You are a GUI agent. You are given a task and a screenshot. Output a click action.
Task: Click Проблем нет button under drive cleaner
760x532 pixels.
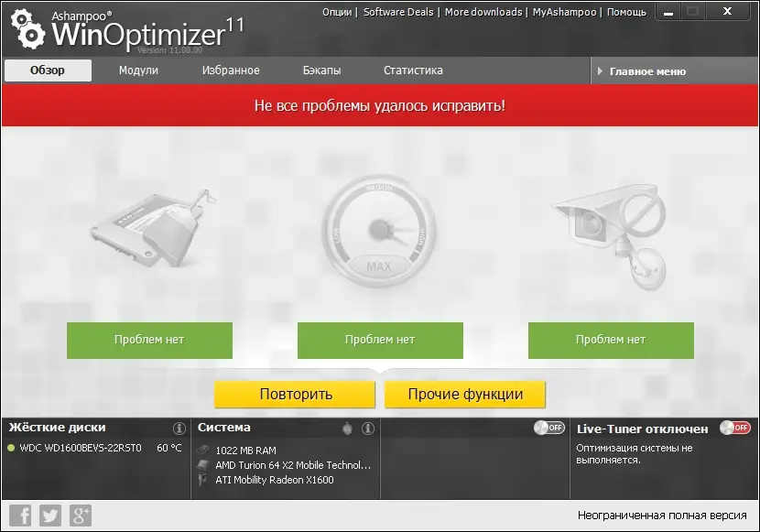(x=149, y=340)
